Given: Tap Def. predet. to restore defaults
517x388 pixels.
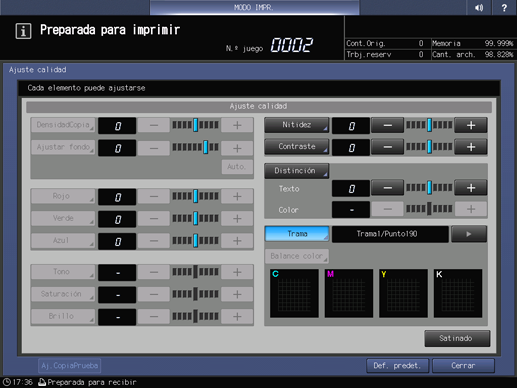Looking at the screenshot, I should (x=397, y=366).
